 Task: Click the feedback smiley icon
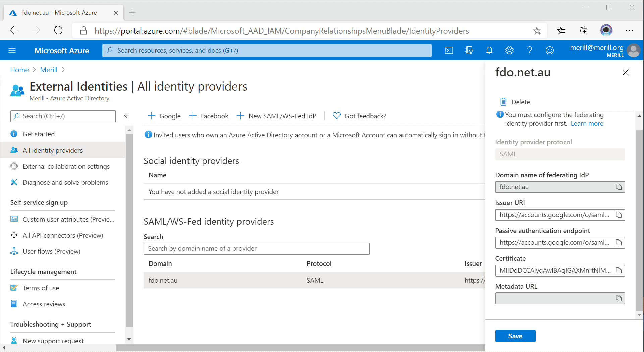550,50
